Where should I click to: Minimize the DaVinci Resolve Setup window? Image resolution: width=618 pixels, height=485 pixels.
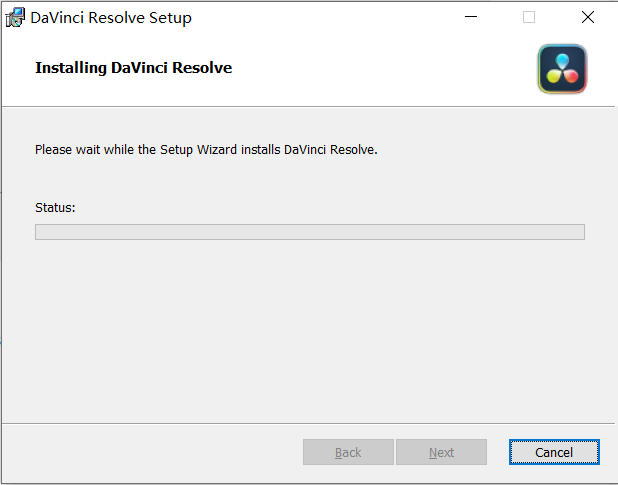pyautogui.click(x=470, y=18)
